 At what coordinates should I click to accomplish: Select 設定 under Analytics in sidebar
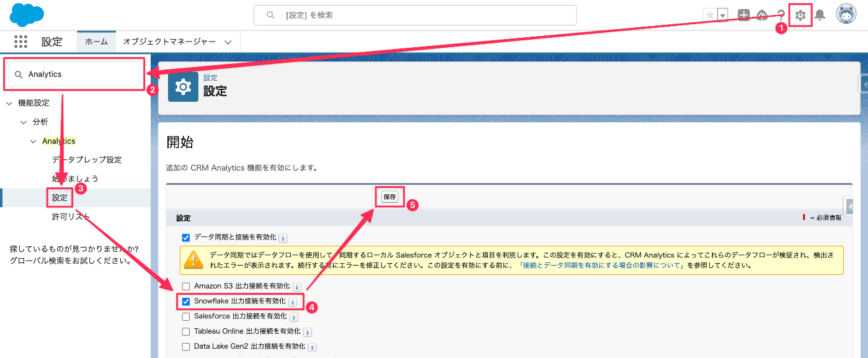coord(60,198)
